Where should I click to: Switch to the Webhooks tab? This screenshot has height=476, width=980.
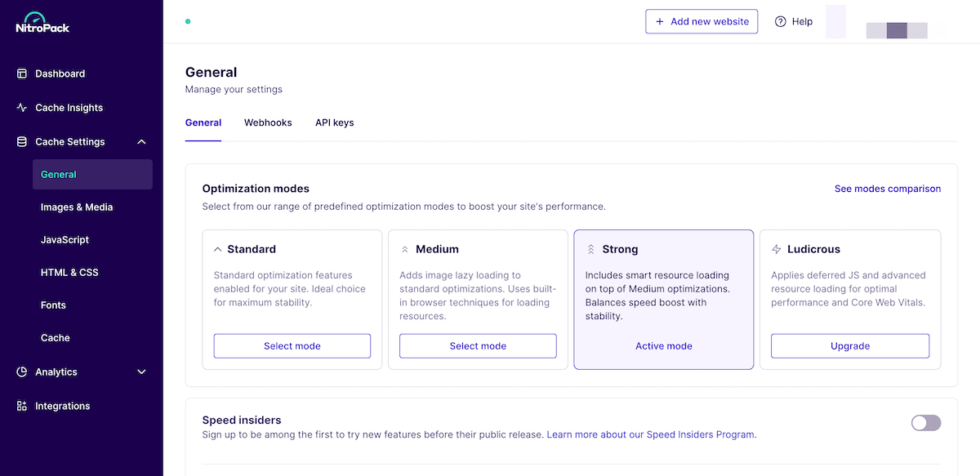point(268,123)
